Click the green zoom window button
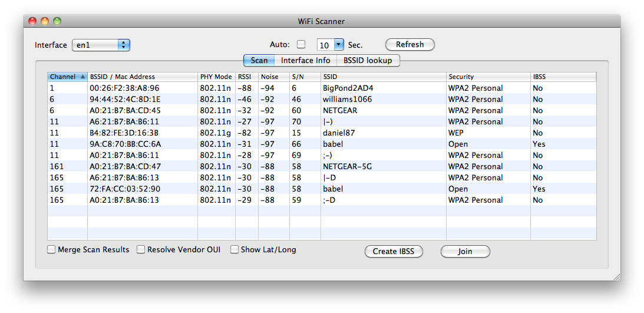Viewport: 644px width, 313px height. coord(57,21)
